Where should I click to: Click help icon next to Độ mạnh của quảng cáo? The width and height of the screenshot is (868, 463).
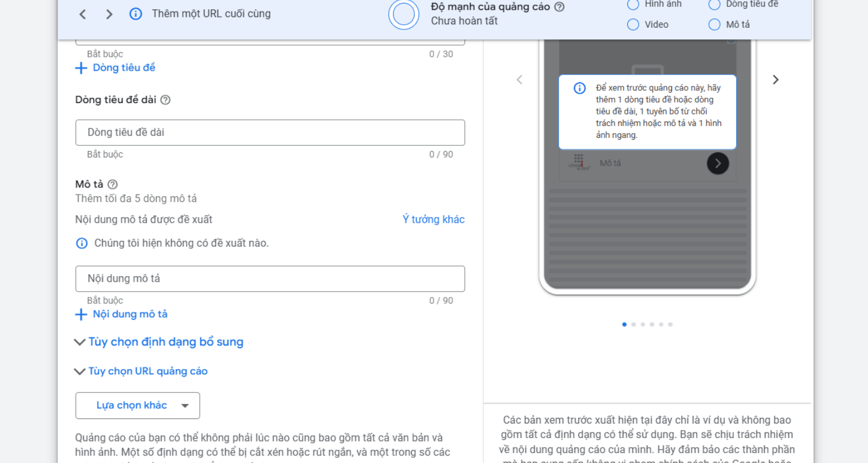click(x=559, y=7)
